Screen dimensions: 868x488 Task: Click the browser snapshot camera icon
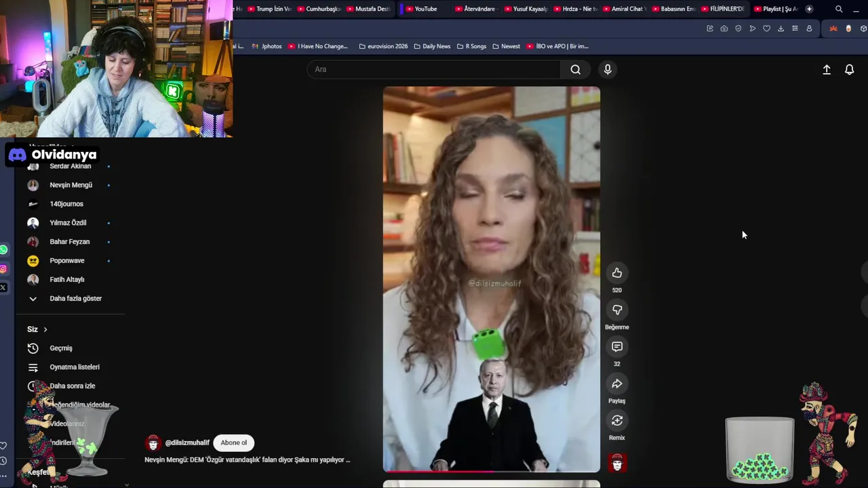click(x=724, y=28)
